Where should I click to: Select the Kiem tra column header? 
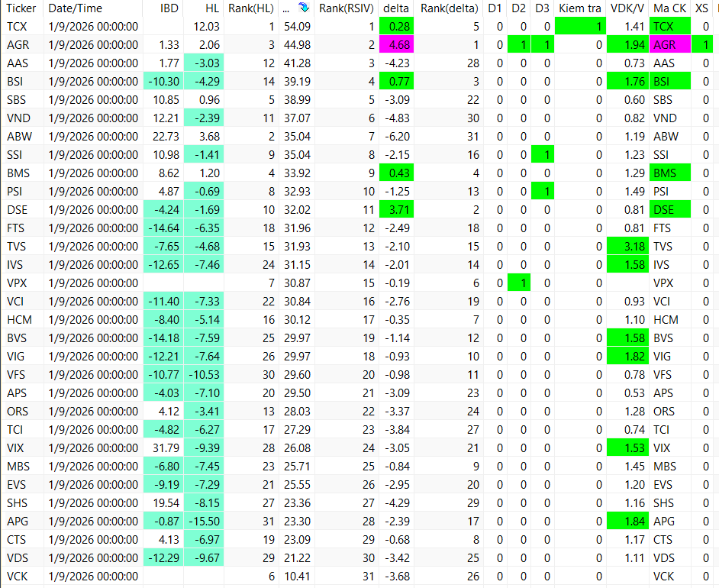[x=579, y=8]
